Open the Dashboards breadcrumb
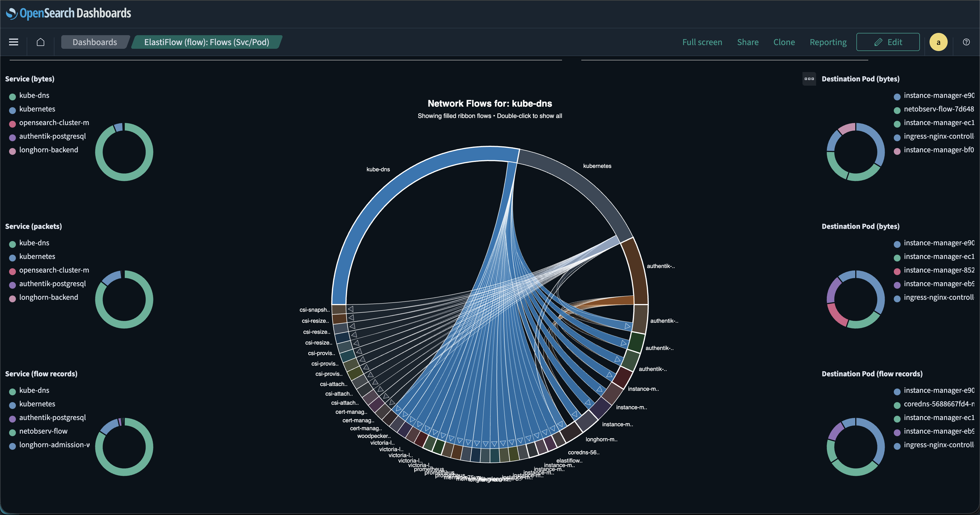Screen dimensions: 980x515 pyautogui.click(x=94, y=42)
